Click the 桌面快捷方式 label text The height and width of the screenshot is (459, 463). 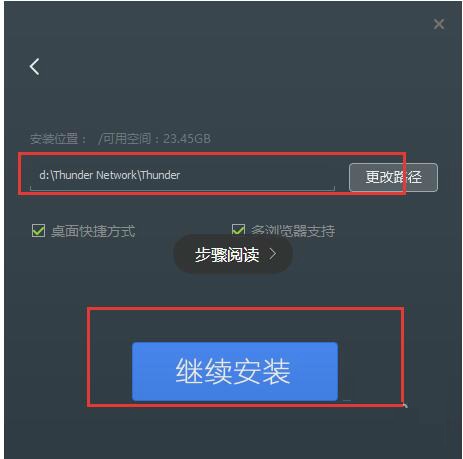click(x=93, y=231)
